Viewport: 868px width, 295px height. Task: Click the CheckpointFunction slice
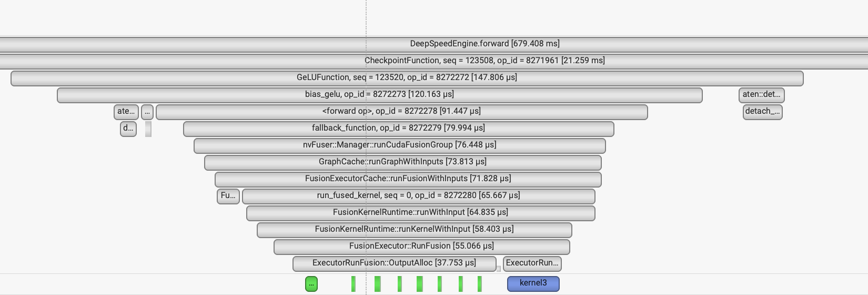click(485, 61)
